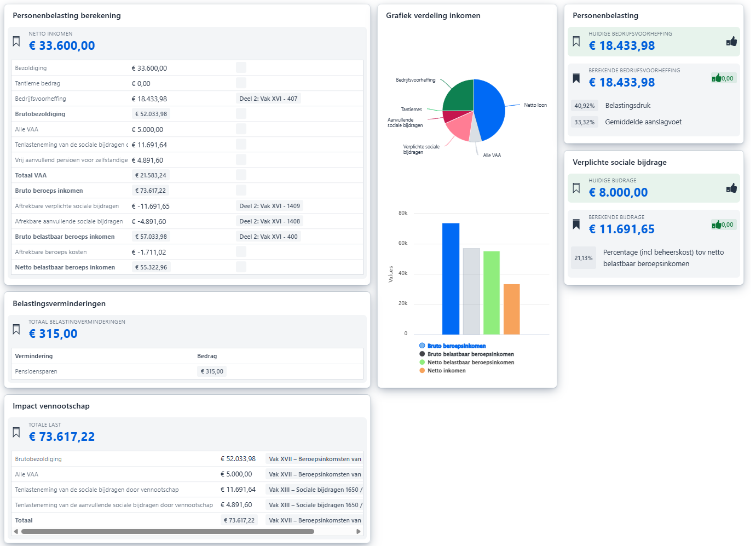Click green thumbs-up 0,00 badge on Berekende bedrijfsvoorheffing
Viewport: 756px width, 546px height.
coord(723,78)
